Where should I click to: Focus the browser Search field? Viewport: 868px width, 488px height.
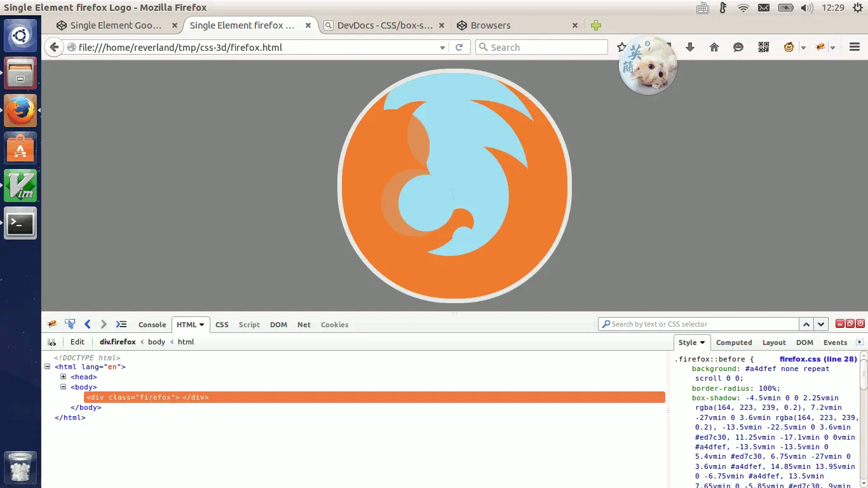click(541, 48)
